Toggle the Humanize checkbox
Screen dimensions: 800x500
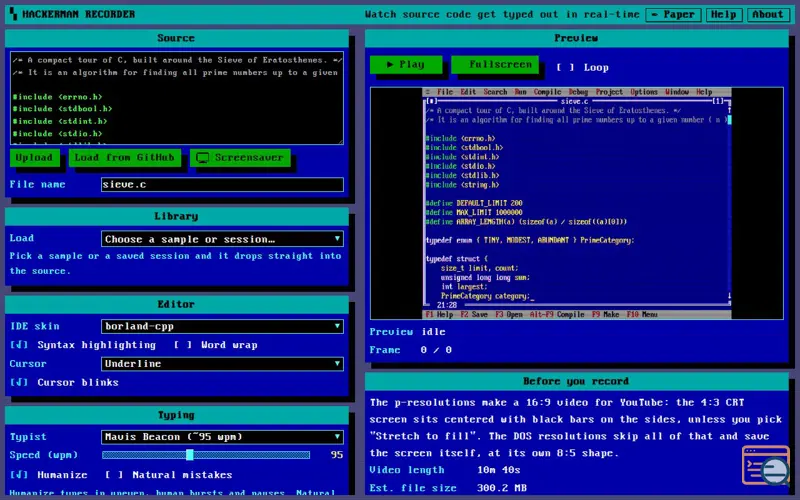click(x=19, y=474)
